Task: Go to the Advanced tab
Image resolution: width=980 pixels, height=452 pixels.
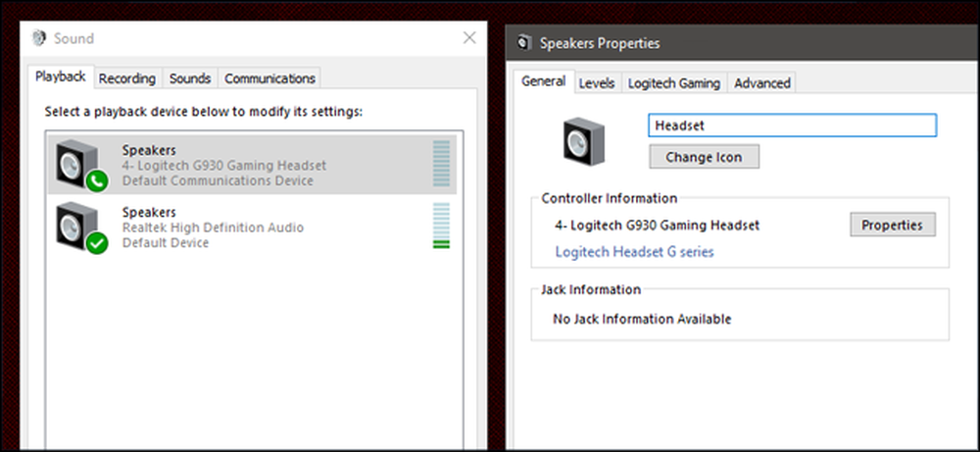Action: (761, 83)
